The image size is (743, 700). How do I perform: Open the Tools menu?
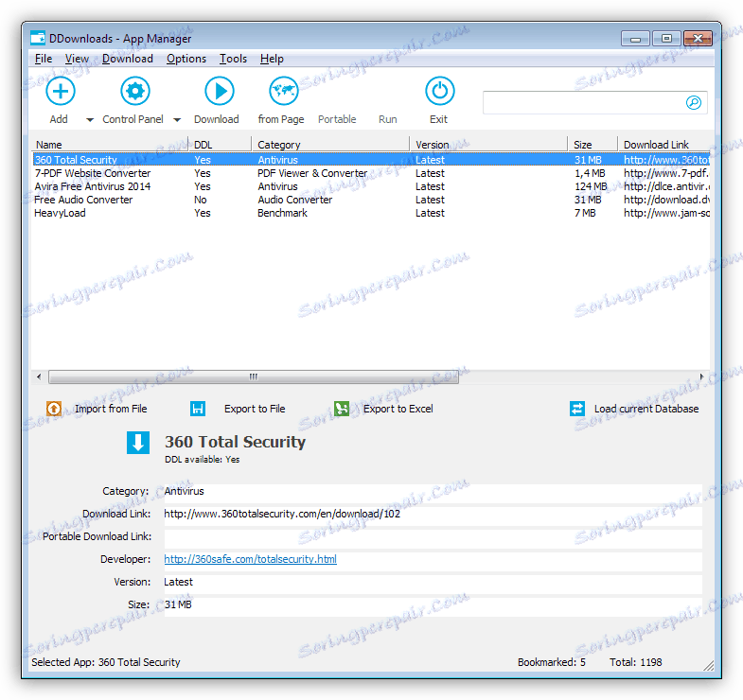(233, 59)
